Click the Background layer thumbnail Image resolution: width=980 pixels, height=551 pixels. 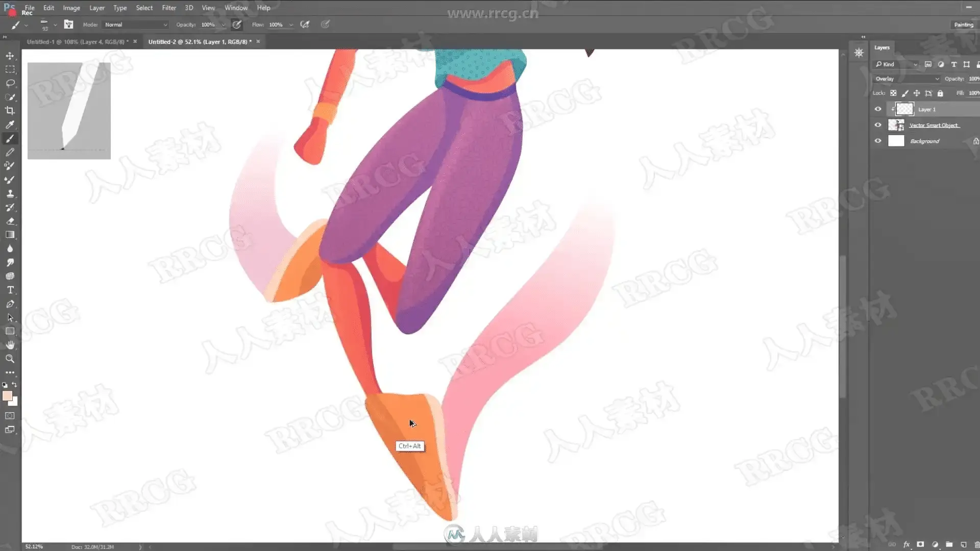click(x=896, y=141)
